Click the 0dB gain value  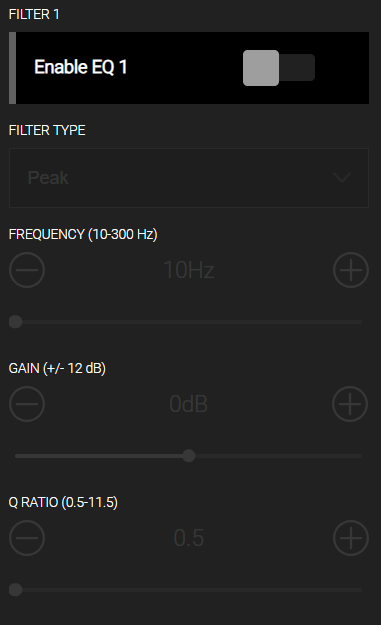tap(189, 404)
